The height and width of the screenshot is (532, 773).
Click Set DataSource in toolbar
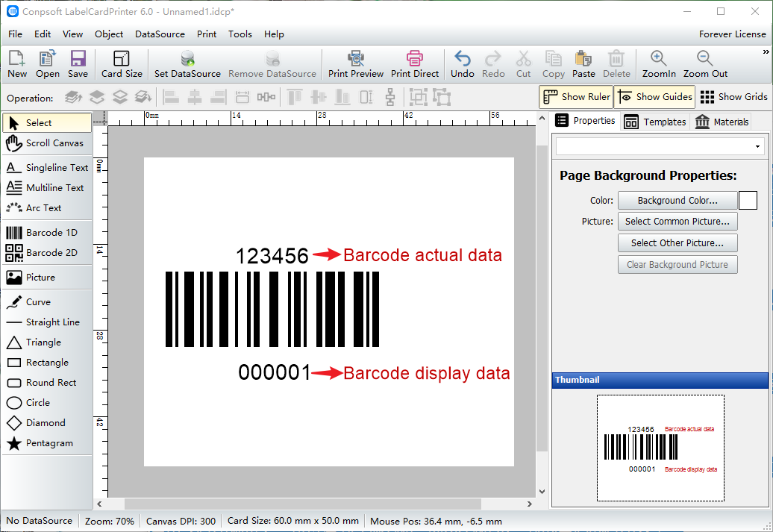coord(187,64)
